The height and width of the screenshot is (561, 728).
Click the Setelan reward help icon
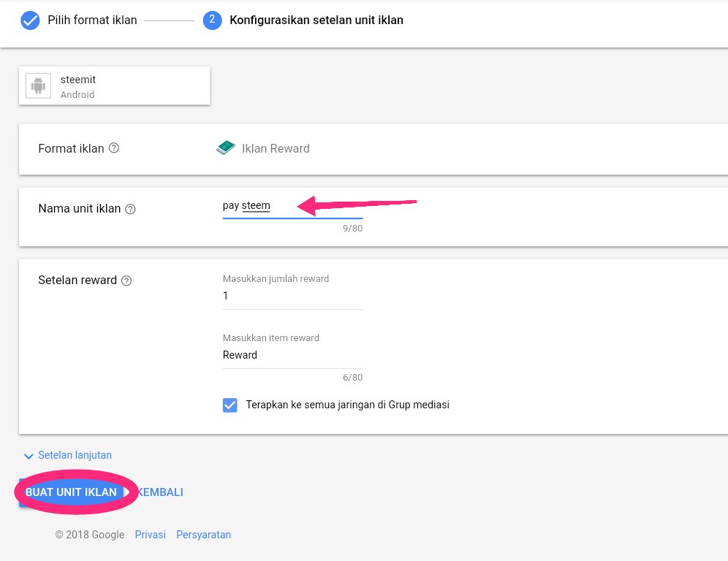(x=126, y=280)
